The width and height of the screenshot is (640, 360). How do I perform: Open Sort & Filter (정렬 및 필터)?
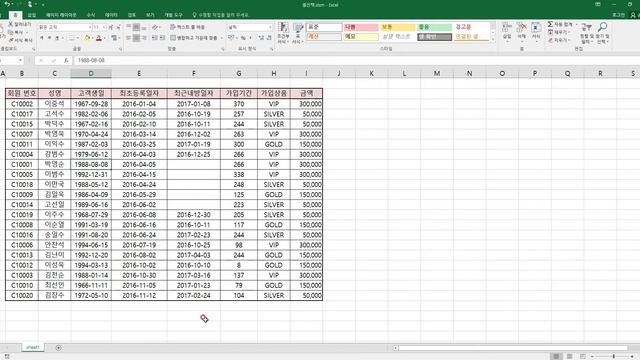(586, 33)
